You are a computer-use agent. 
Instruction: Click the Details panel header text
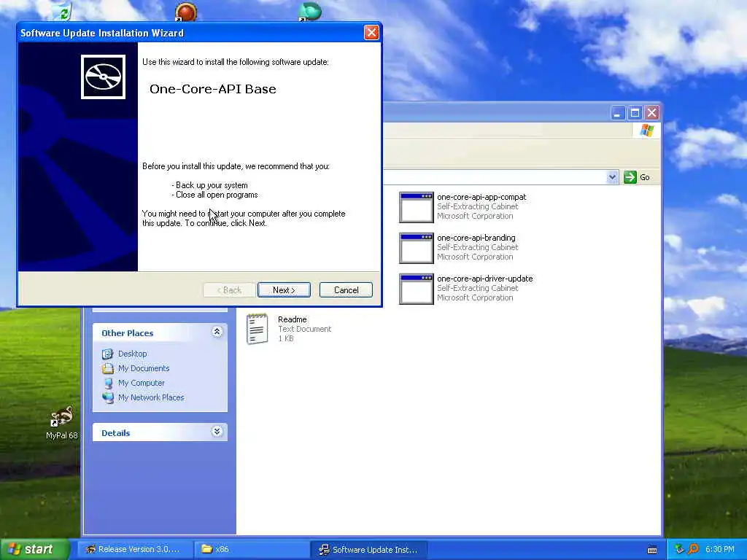click(x=116, y=433)
